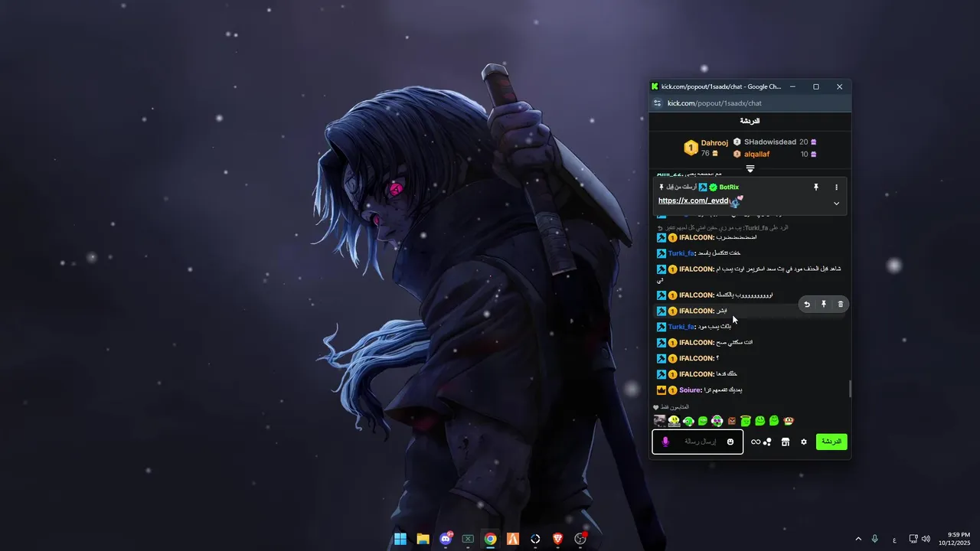Select the second quick emote
This screenshot has height=551, width=980.
(x=674, y=421)
